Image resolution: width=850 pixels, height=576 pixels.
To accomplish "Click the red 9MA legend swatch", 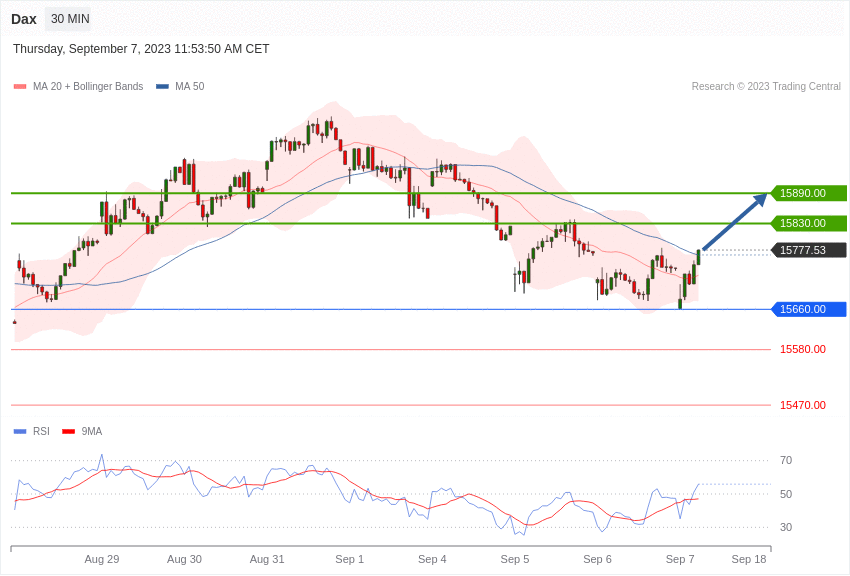I will coord(68,432).
